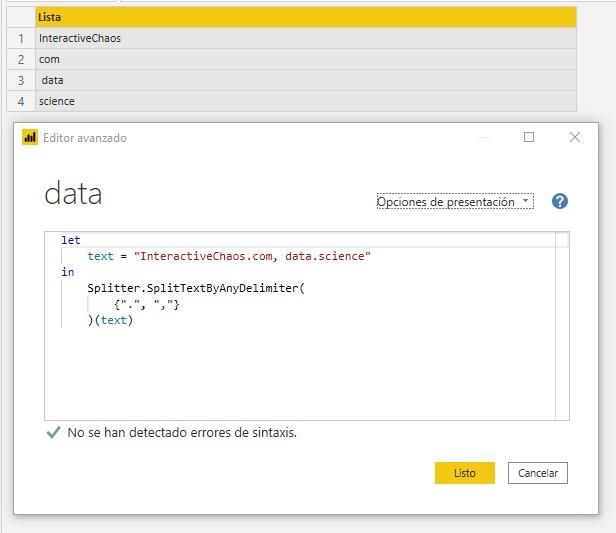Select the InteractiveChaos list cell

[305, 38]
